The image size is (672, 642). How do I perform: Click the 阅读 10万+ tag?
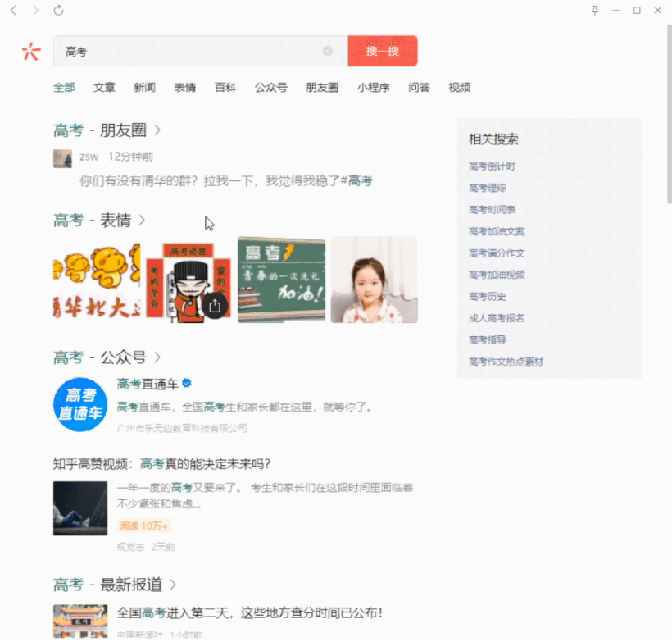(144, 526)
